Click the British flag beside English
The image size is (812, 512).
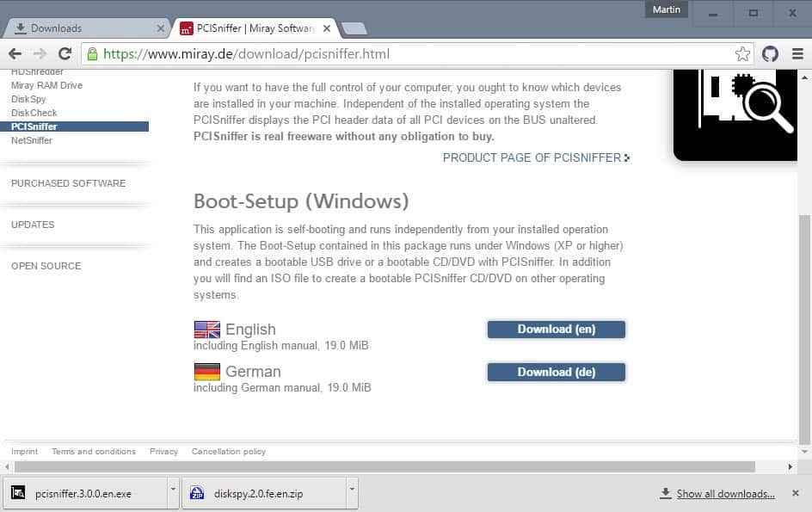tap(206, 329)
